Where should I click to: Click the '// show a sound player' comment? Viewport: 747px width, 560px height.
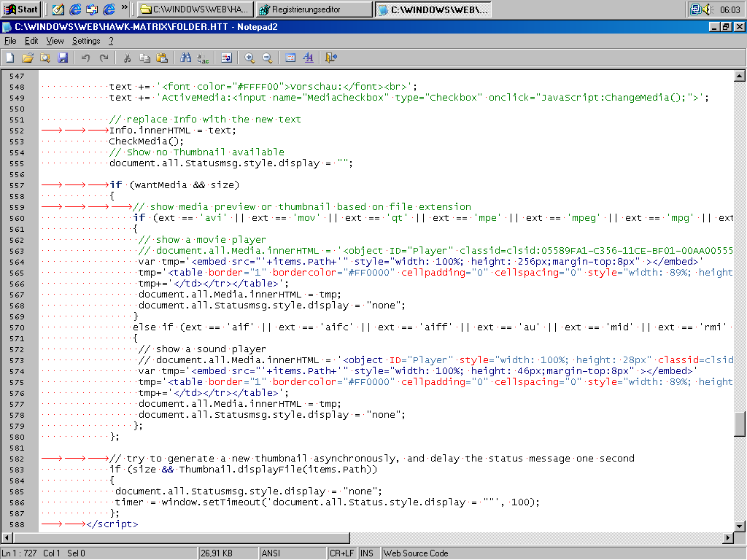[202, 349]
